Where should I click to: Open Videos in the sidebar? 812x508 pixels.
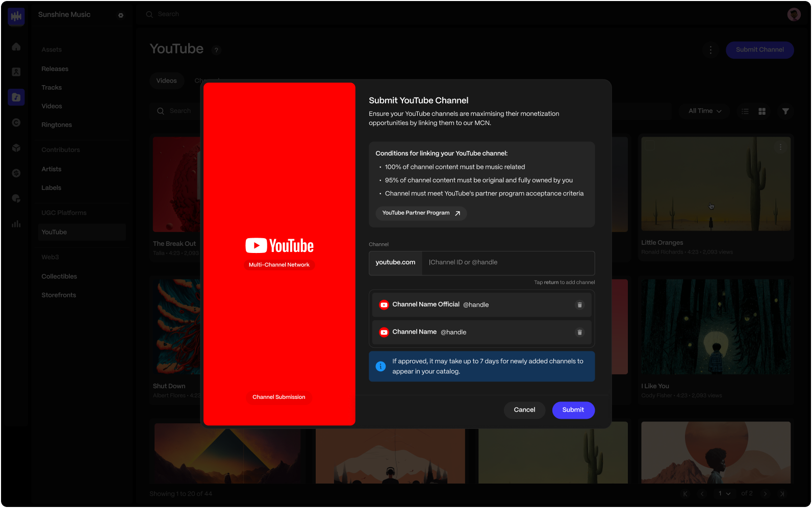[x=52, y=106]
